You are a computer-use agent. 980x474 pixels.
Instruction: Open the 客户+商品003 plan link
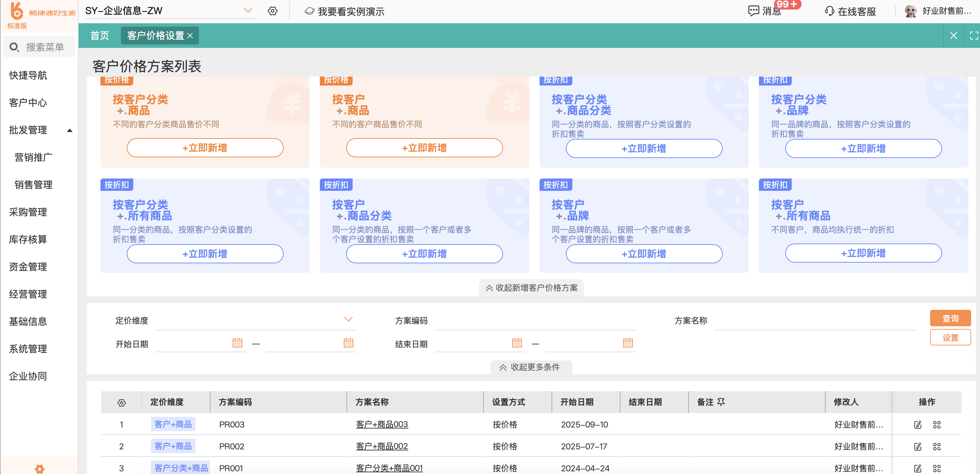point(382,424)
